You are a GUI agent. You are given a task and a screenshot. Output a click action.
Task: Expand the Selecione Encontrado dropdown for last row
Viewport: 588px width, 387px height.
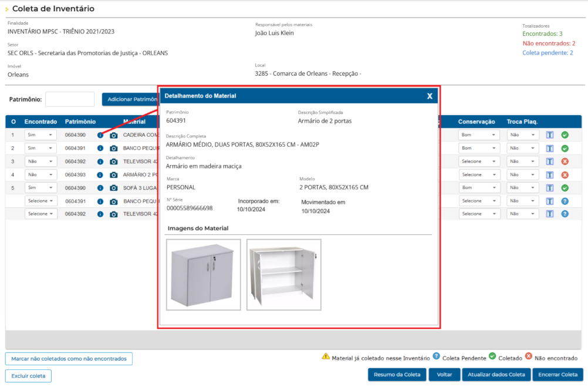point(40,214)
